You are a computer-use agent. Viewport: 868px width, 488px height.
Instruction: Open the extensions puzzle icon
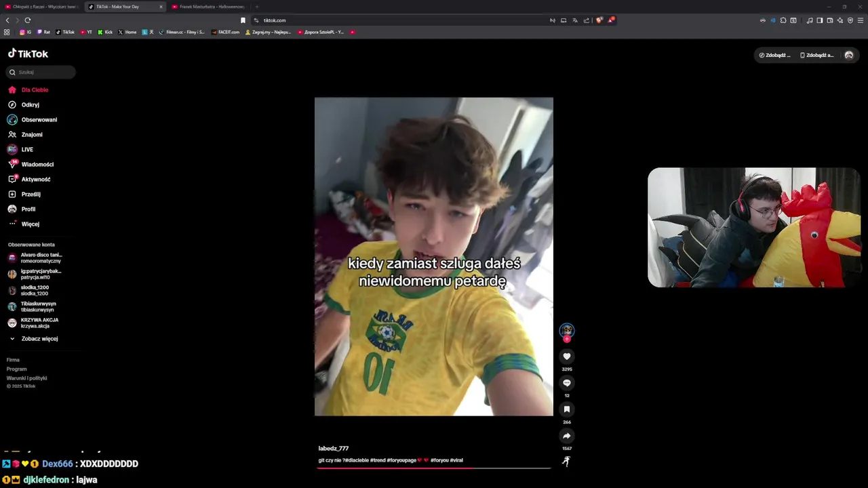coord(783,20)
